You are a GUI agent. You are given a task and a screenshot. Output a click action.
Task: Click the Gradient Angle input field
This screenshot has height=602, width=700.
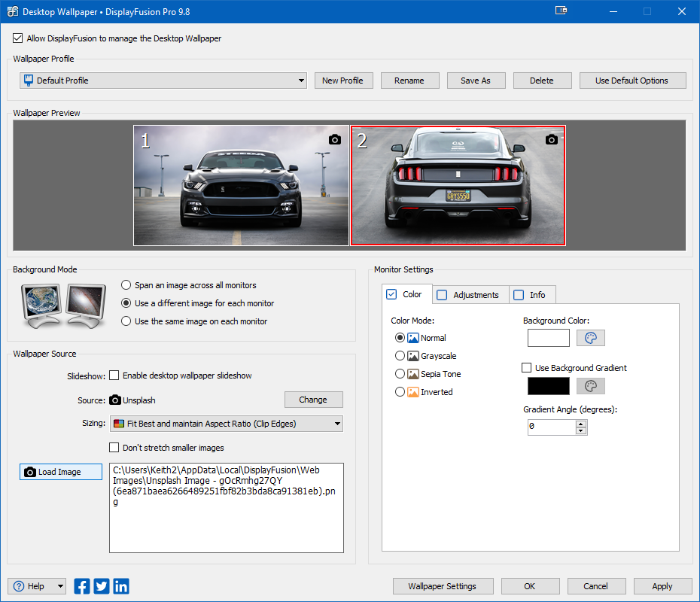[552, 427]
